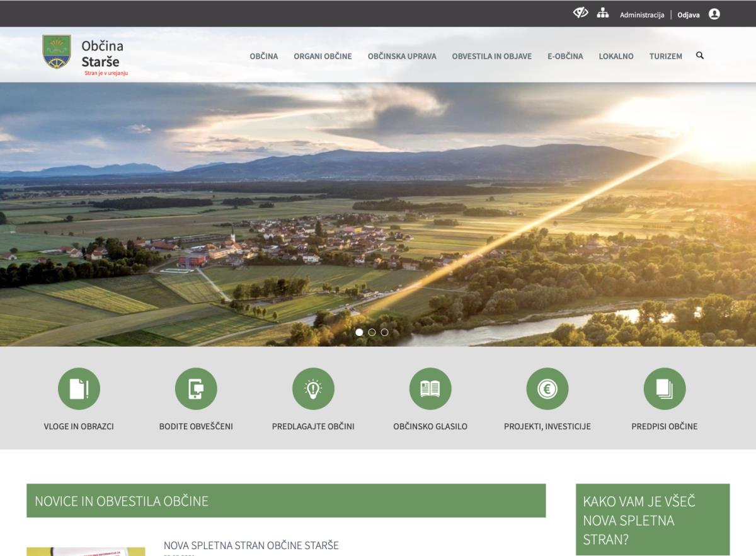Open OBČINSKO GLASILO text link
The width and height of the screenshot is (756, 556).
430,426
